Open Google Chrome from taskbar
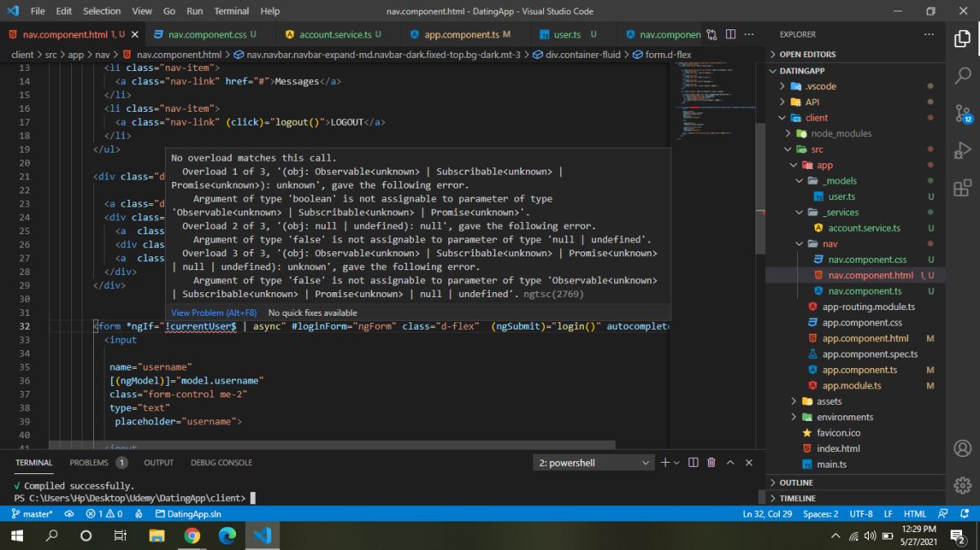 [192, 536]
